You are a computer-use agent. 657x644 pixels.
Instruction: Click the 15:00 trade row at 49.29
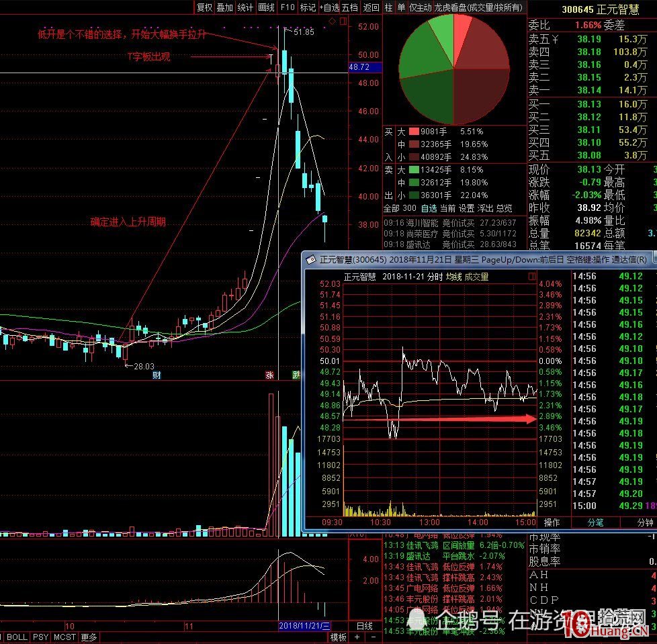(x=614, y=506)
